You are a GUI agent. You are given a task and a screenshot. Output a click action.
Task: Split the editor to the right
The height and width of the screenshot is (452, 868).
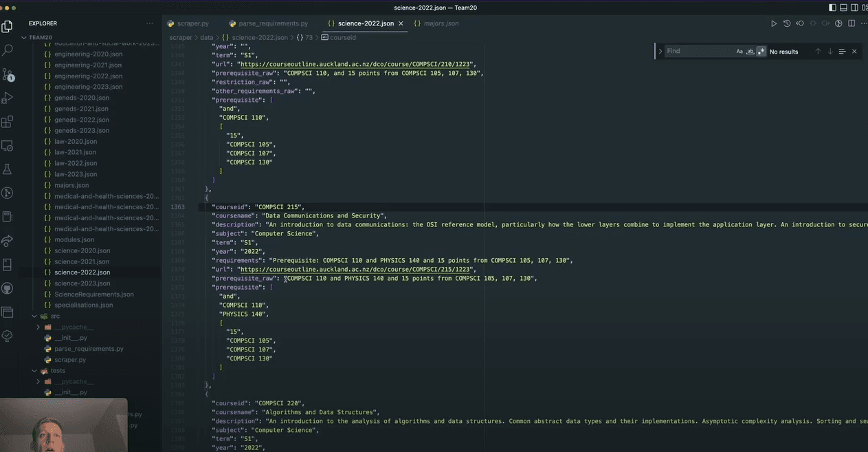pos(852,23)
